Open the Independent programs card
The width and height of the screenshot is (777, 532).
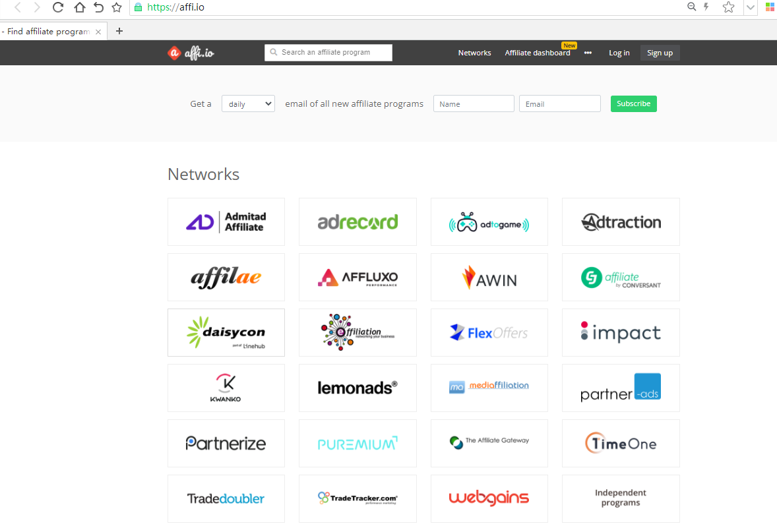pos(621,499)
